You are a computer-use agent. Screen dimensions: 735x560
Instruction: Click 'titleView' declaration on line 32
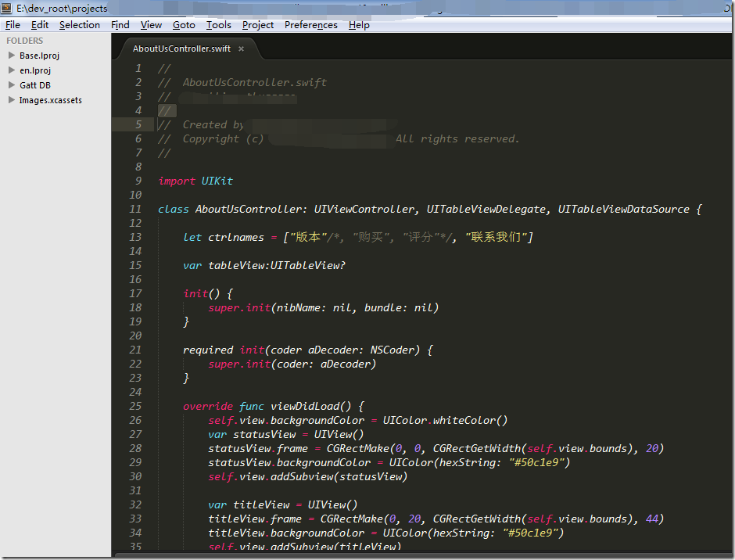(x=261, y=504)
